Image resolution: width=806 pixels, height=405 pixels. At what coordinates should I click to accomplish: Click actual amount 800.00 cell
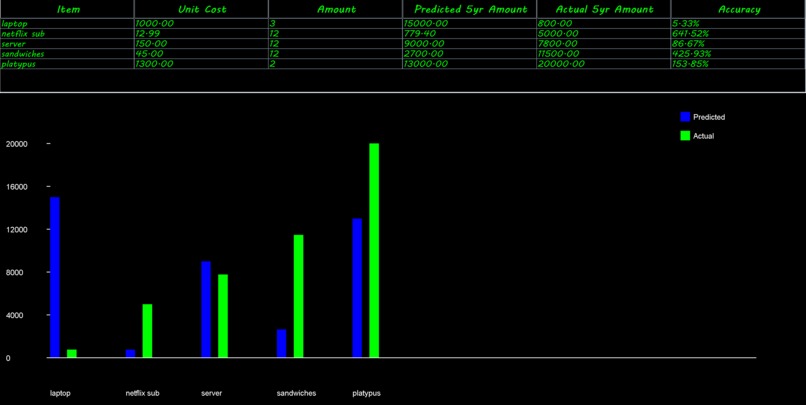click(x=603, y=24)
